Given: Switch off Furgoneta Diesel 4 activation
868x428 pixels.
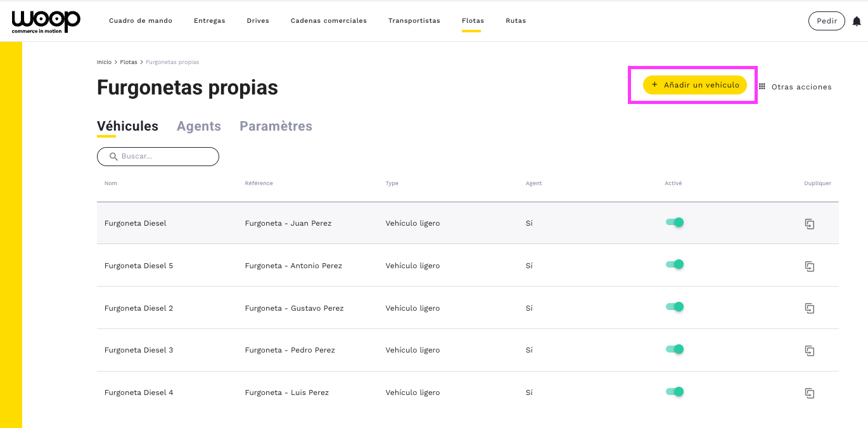Looking at the screenshot, I should pos(674,392).
